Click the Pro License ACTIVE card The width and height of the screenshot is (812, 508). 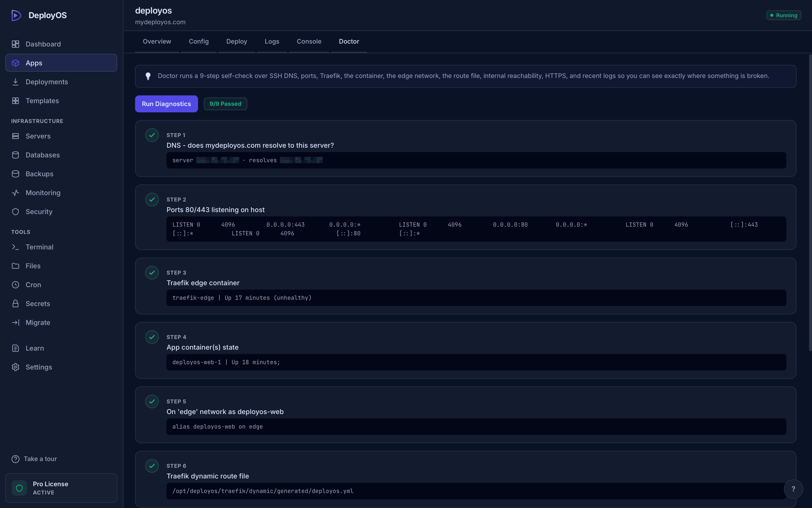pyautogui.click(x=61, y=488)
